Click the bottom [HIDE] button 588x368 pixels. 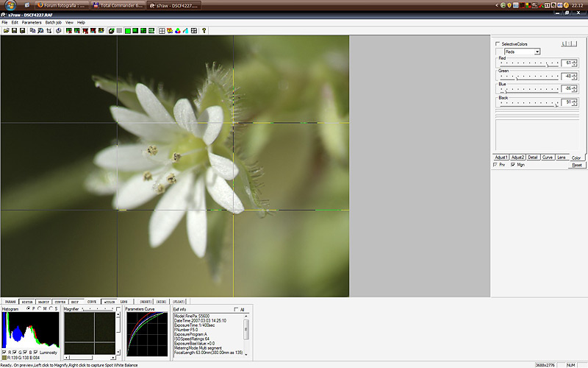pyautogui.click(x=161, y=302)
